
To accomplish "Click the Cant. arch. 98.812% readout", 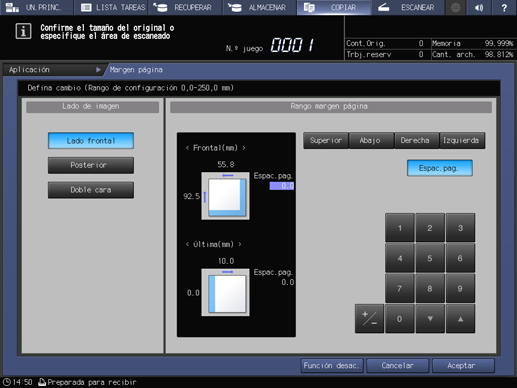I will pos(472,54).
